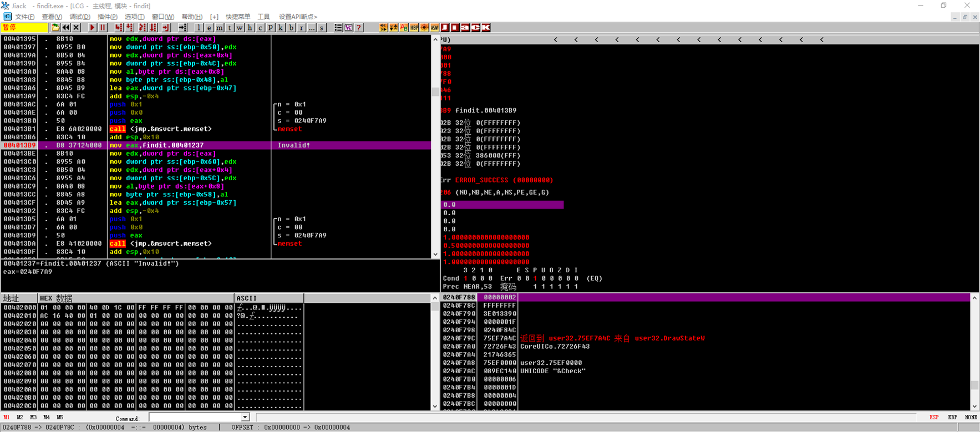Select NONE stack addressing mode
980x432 pixels.
coord(971,417)
